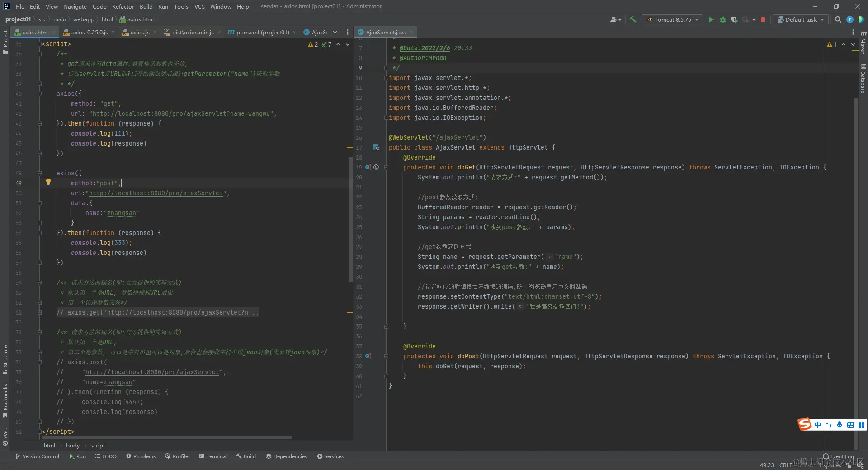Image resolution: width=868 pixels, height=470 pixels.
Task: Click the yellow intention bulb on line 49
Action: coord(48,182)
